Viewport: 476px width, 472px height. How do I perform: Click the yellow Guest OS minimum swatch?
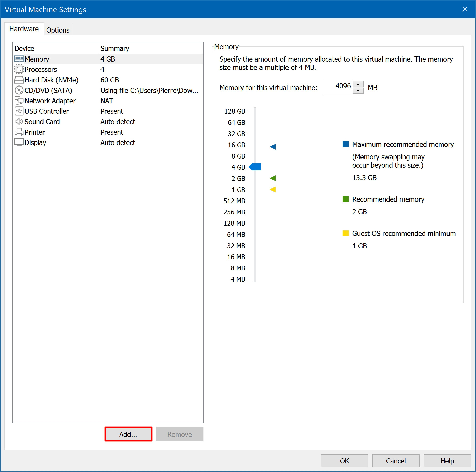coord(345,233)
